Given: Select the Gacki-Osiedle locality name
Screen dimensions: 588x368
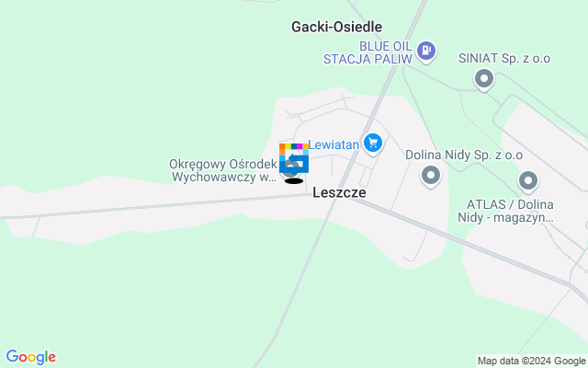Looking at the screenshot, I should (x=337, y=27).
